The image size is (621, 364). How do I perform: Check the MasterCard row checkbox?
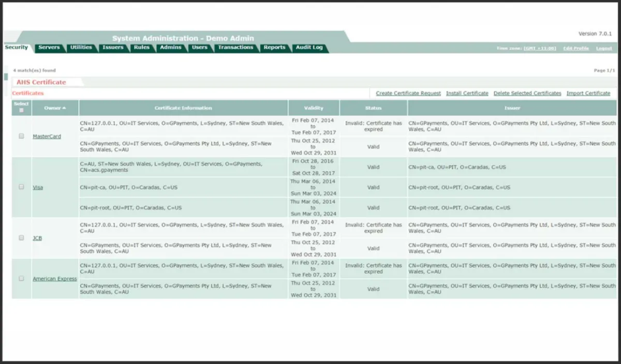point(21,136)
